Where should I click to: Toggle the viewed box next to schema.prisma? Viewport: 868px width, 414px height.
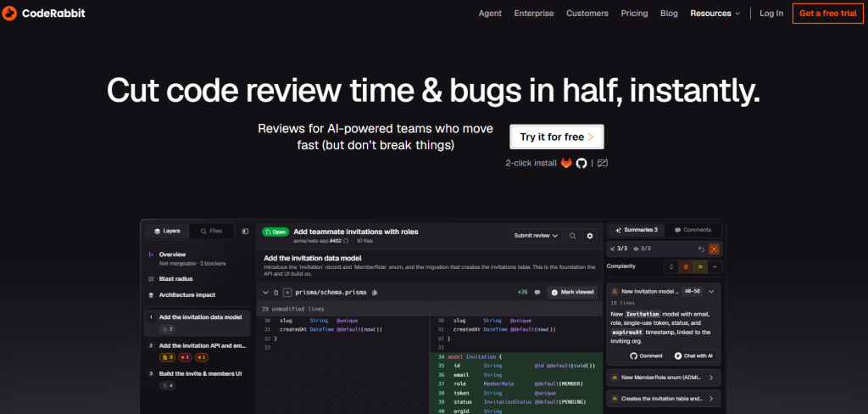tap(287, 292)
